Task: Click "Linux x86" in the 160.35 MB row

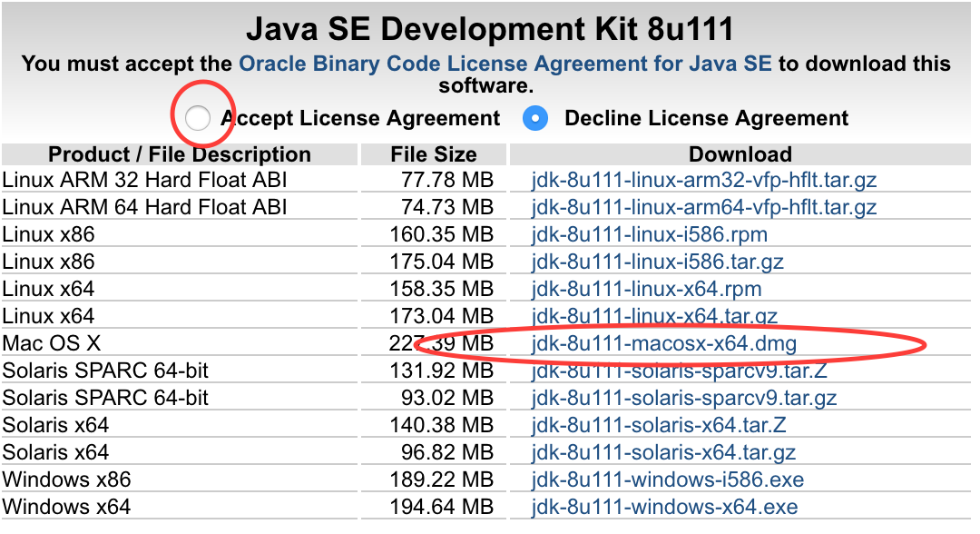Action: pos(48,234)
